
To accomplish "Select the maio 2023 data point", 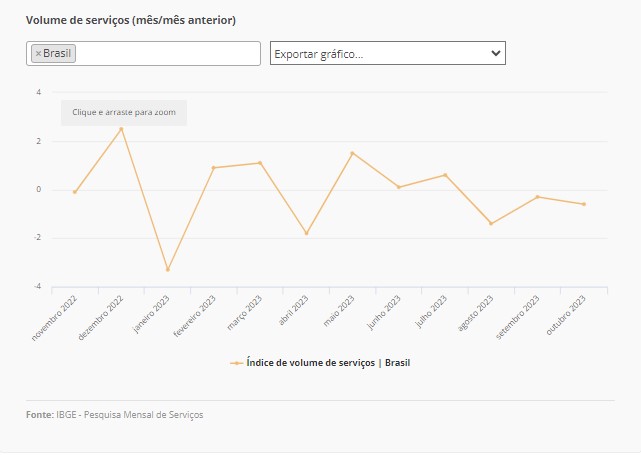I will (x=352, y=153).
